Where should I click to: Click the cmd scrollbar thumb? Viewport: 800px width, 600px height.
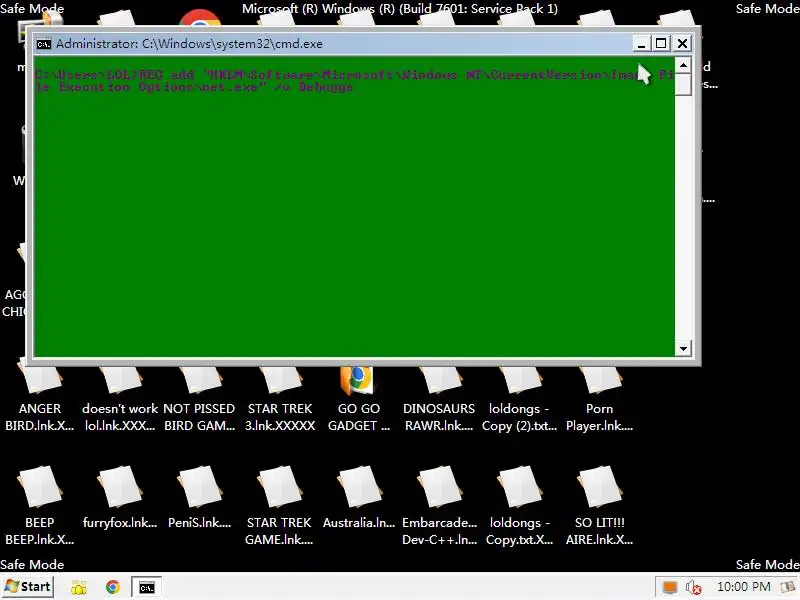(x=683, y=84)
